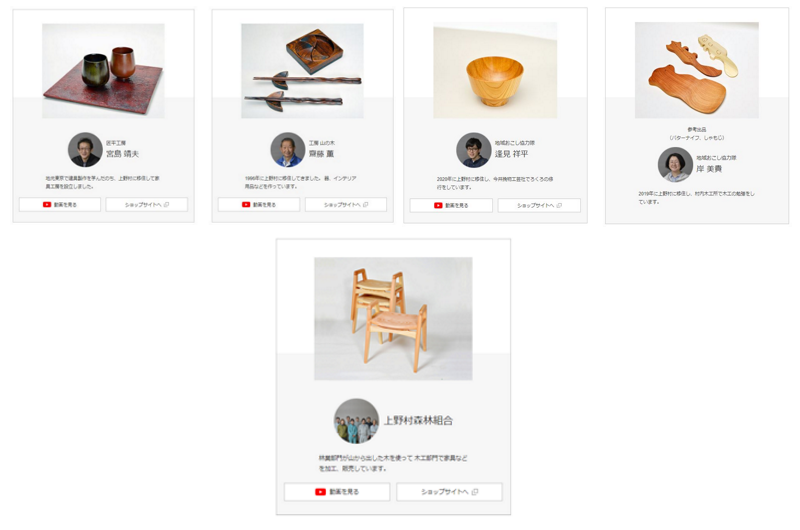
Task: Click YouTube icon in 逢見 祥平 card
Action: (x=438, y=206)
